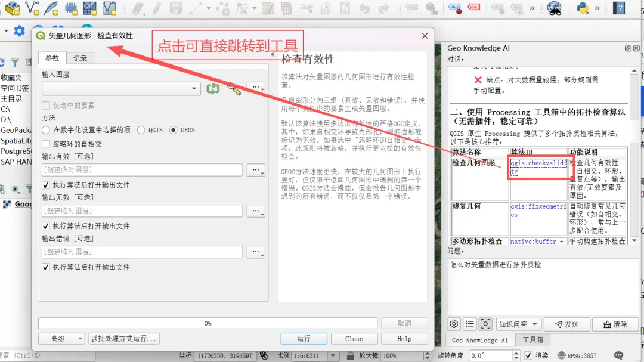The height and width of the screenshot is (362, 644).
Task: Open the digitize-segment dropdown arrow in toolbar
Action: pos(209,8)
